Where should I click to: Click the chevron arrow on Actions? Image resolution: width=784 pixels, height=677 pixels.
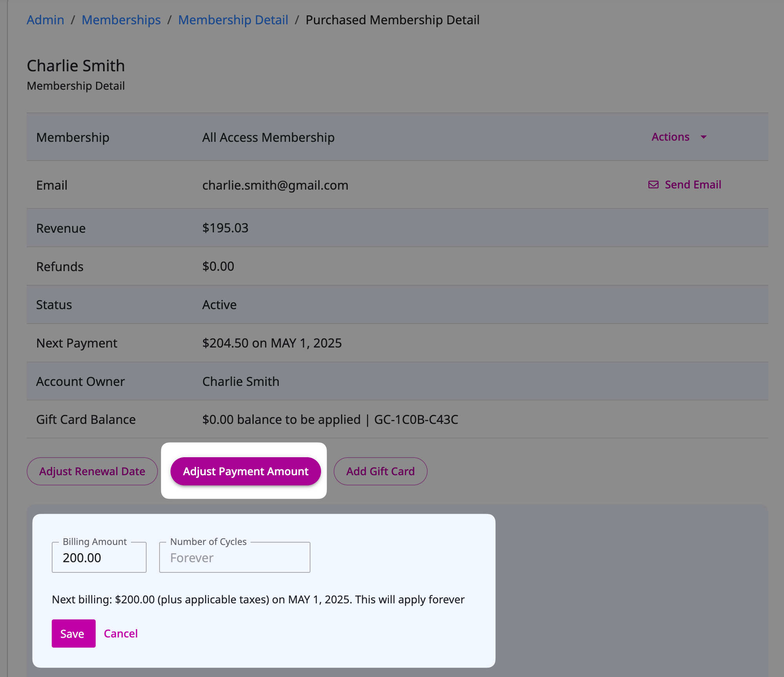[x=703, y=138]
